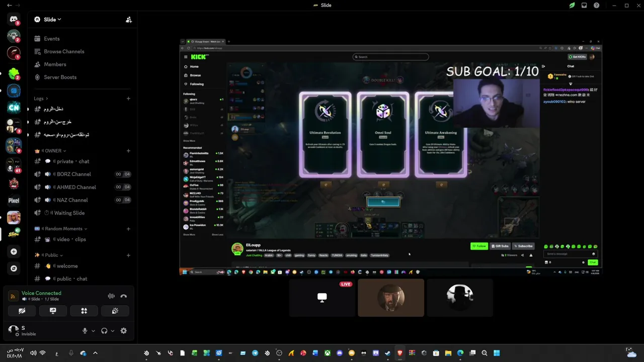Select the LIVE stream participant tile
Viewport: 644px width, 362px height.
click(x=322, y=298)
